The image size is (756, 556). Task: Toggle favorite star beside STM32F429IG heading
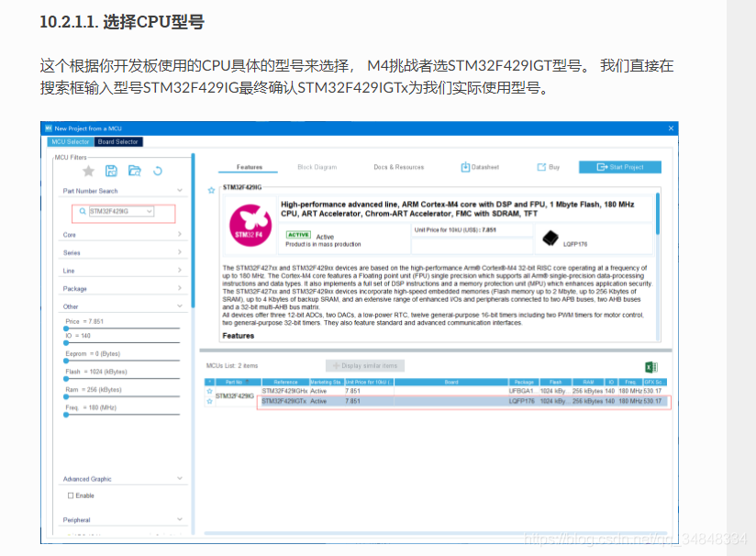(x=211, y=190)
